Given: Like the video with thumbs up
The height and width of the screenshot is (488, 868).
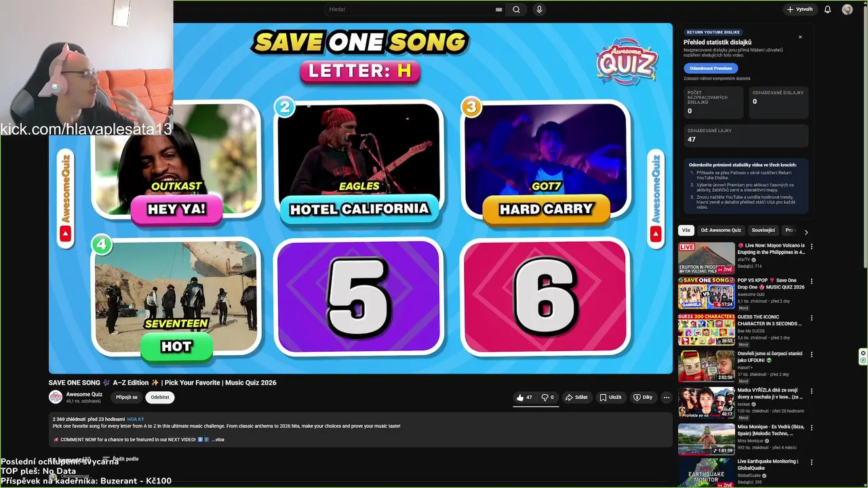Looking at the screenshot, I should [x=524, y=397].
